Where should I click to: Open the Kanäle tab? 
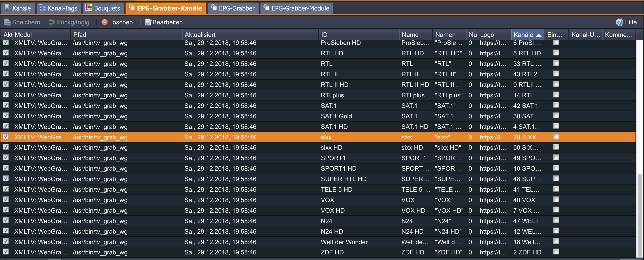click(18, 8)
